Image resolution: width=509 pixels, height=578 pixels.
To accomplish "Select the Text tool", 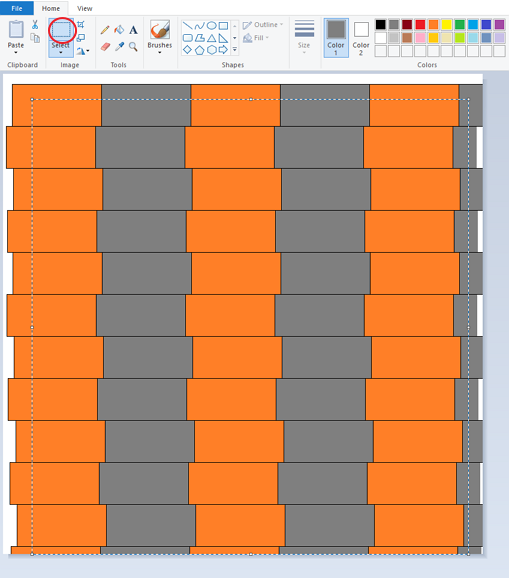I will 133,30.
